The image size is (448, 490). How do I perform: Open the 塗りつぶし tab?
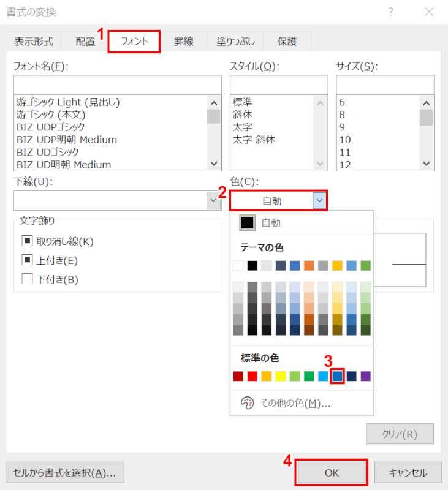pyautogui.click(x=235, y=42)
